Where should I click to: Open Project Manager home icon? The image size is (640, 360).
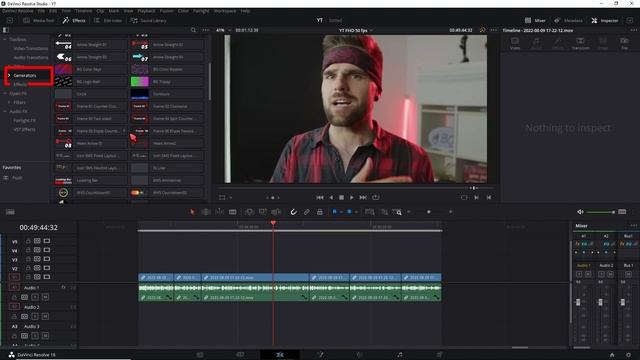[x=612, y=355]
